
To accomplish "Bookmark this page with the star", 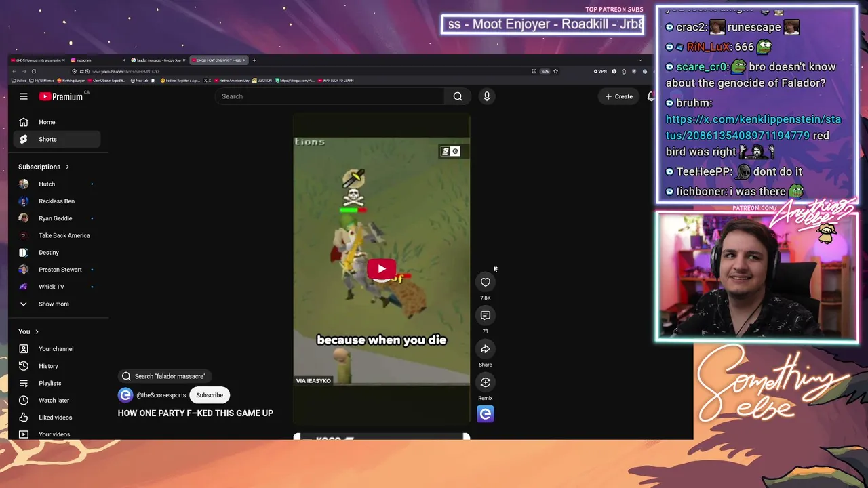I will 555,71.
